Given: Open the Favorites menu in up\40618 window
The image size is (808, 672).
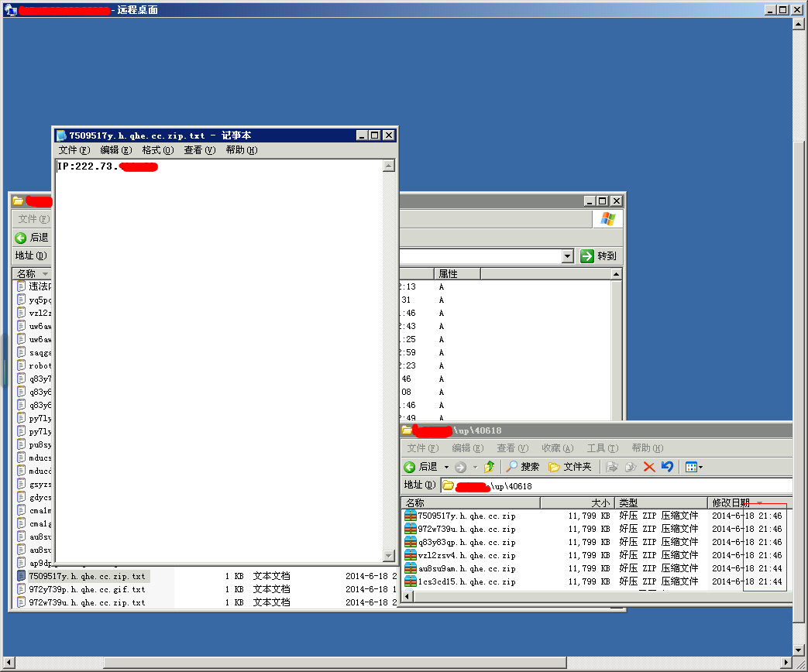Looking at the screenshot, I should tap(558, 448).
